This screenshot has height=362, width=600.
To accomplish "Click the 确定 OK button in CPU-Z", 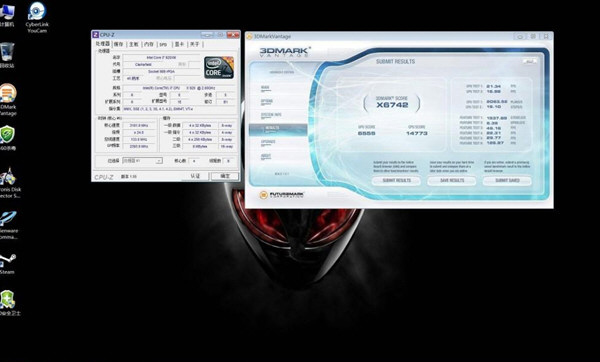I will tap(225, 176).
